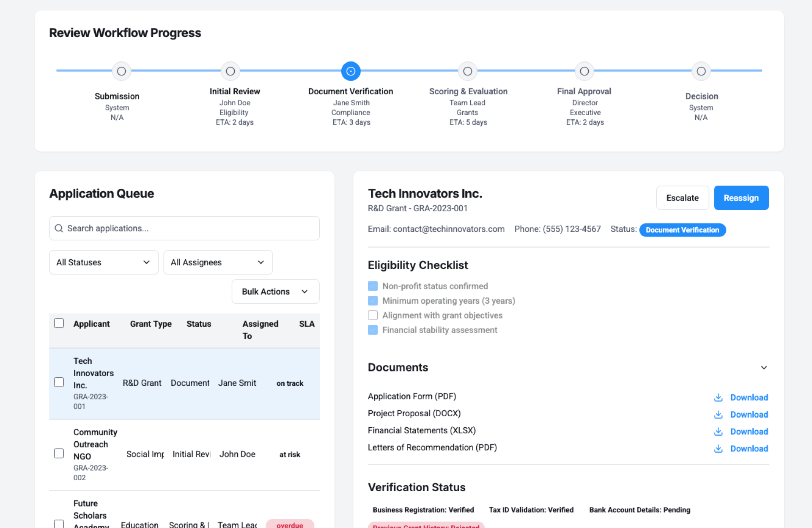Click the blue Reassign button

741,198
